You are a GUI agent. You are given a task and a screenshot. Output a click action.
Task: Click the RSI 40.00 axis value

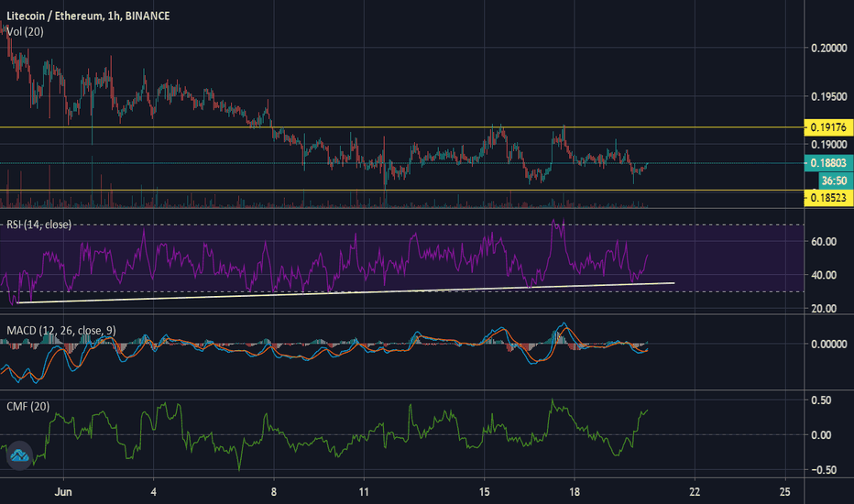pos(824,275)
